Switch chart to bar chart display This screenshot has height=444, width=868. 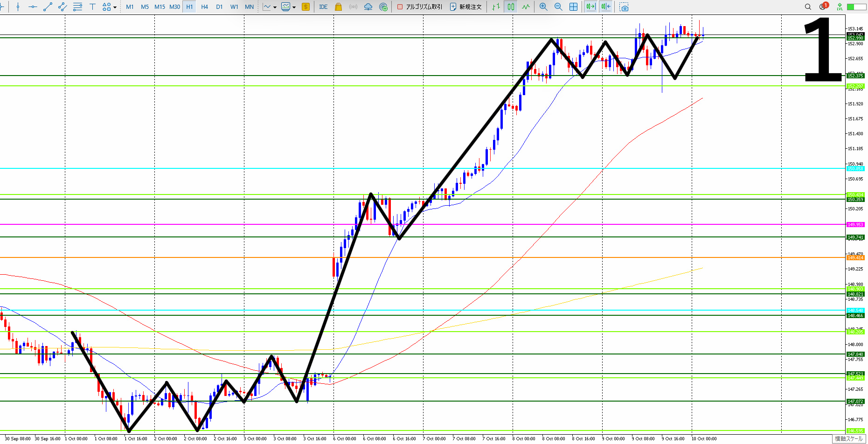tap(496, 7)
